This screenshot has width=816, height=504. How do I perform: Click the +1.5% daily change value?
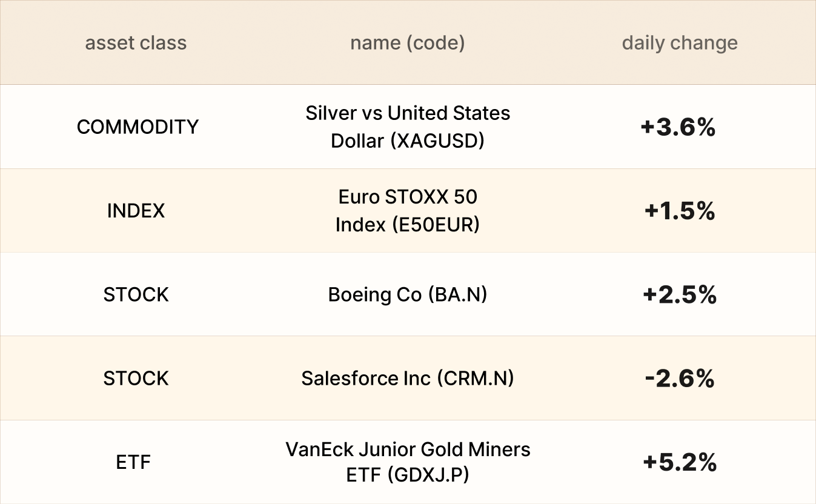[x=680, y=211]
